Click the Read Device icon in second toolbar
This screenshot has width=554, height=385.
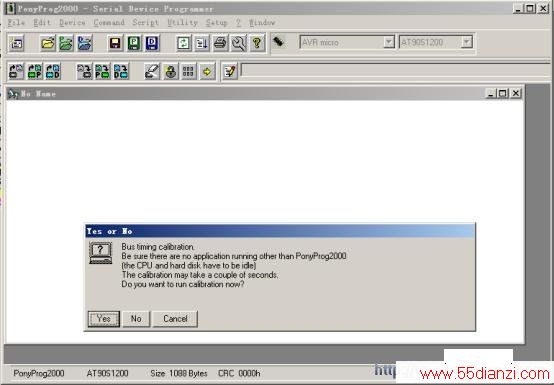(x=16, y=71)
